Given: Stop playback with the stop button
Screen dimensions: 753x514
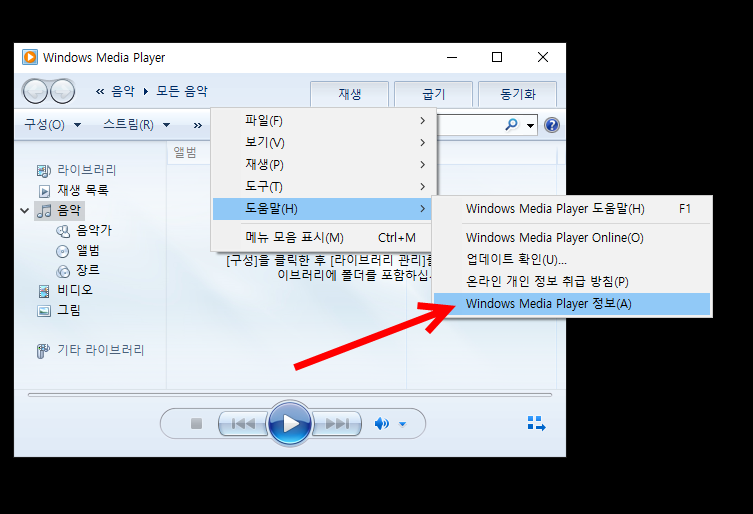Looking at the screenshot, I should coord(196,424).
